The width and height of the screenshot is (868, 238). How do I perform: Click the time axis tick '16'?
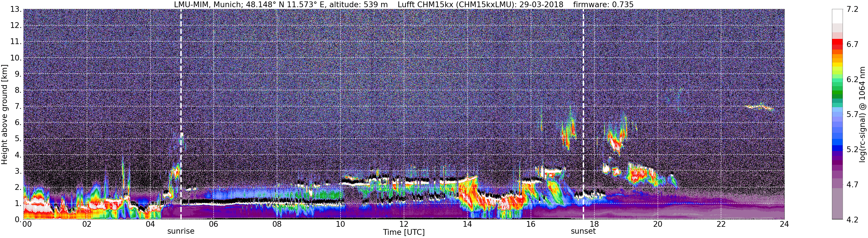click(x=531, y=224)
